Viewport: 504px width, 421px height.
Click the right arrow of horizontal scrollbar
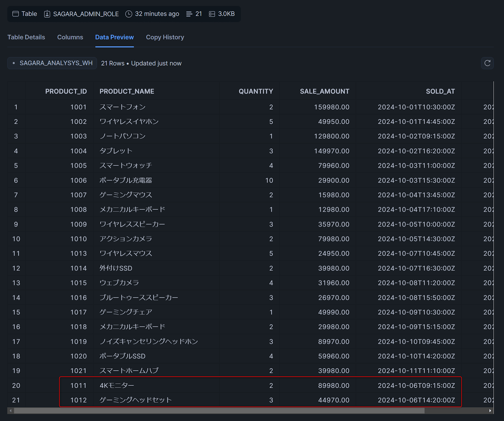click(490, 411)
